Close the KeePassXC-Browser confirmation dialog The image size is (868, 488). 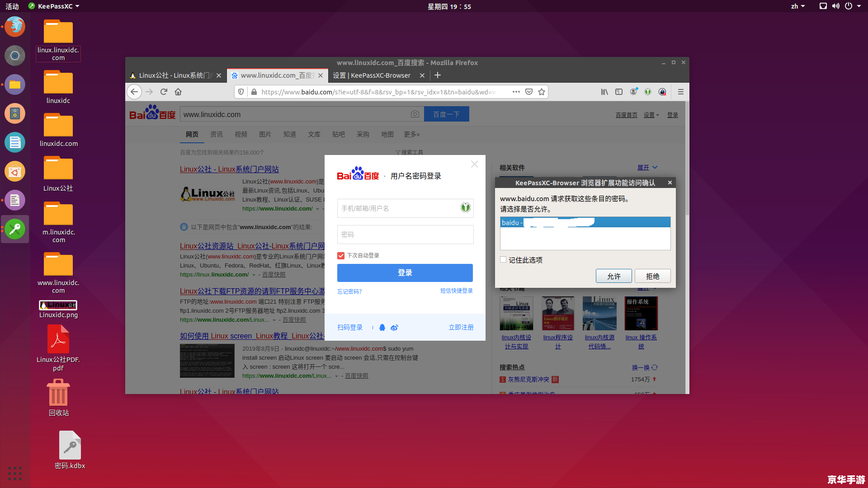(670, 183)
